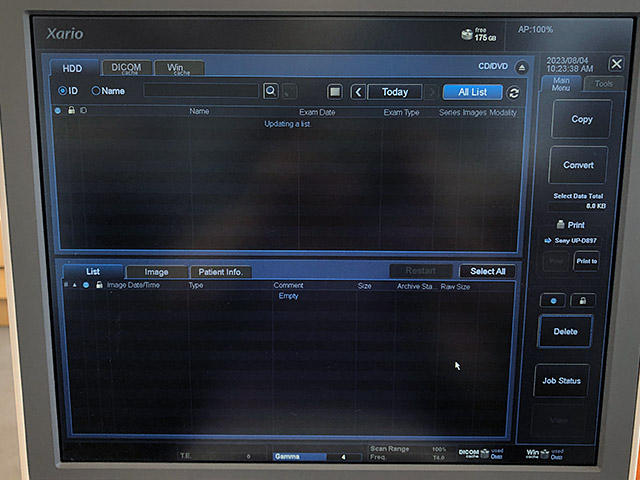Sort by Name column header

199,111
